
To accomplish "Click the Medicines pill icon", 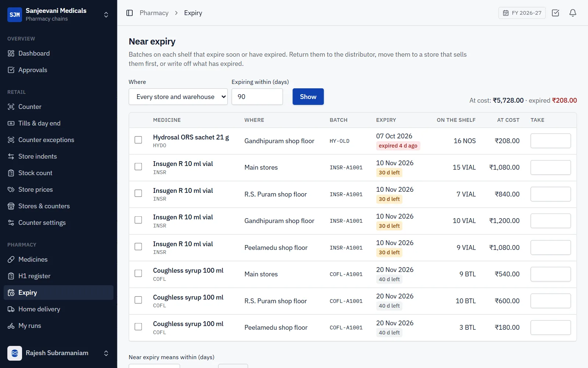I will point(11,259).
